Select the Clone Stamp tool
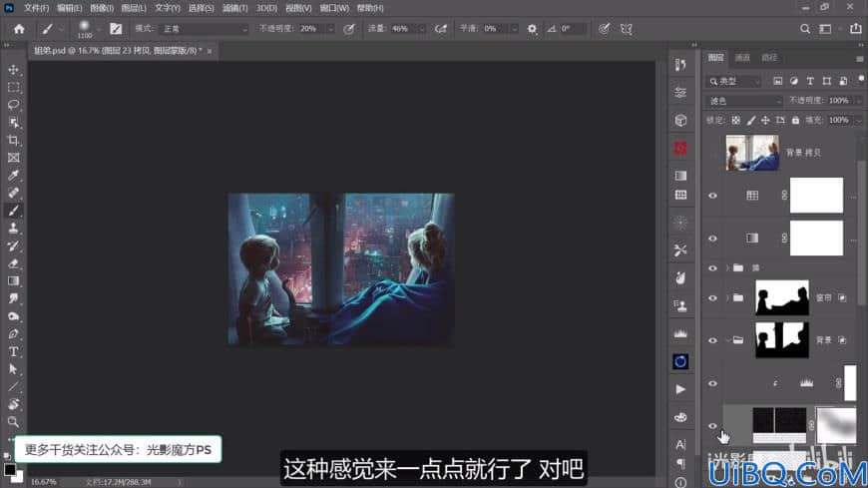 [13, 229]
